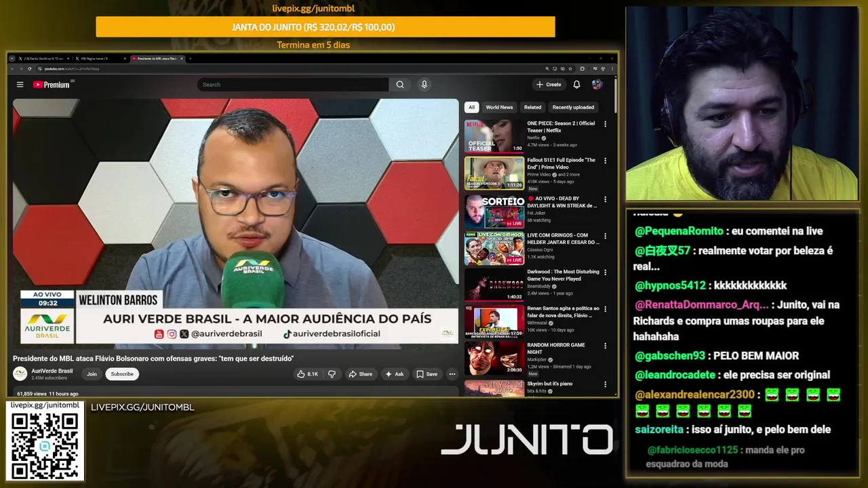Open a new browser tab
868x488 pixels.
190,58
